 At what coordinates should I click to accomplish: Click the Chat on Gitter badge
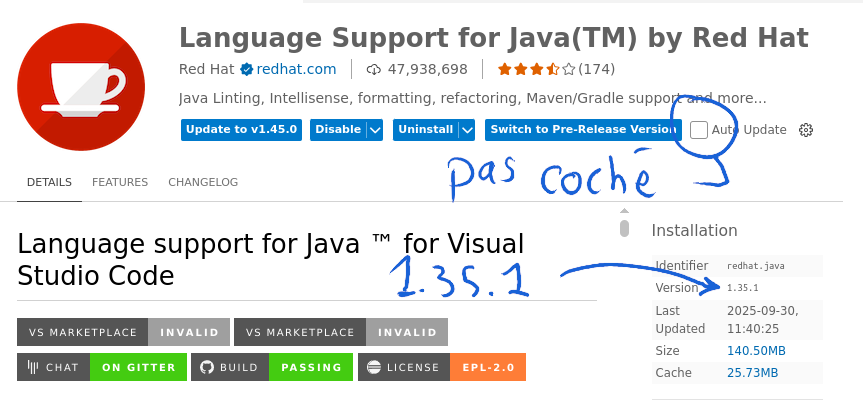click(100, 367)
